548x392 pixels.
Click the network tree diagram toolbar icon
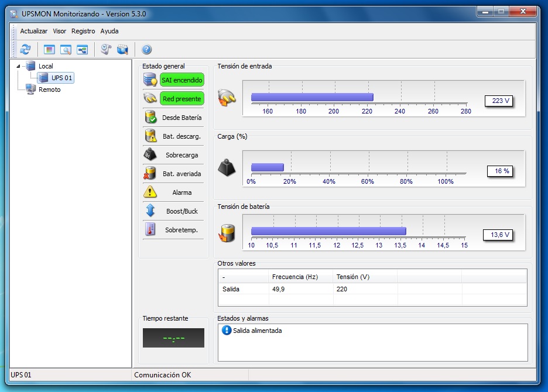tap(82, 50)
